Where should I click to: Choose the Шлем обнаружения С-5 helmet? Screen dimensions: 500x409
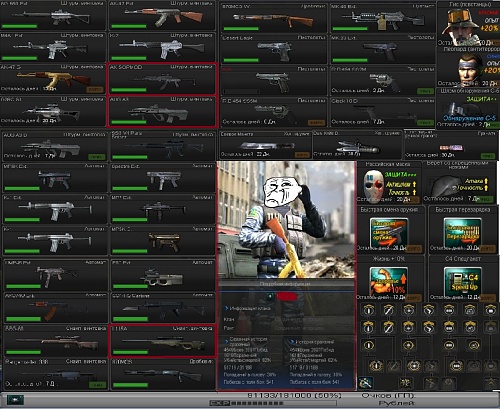(x=468, y=108)
